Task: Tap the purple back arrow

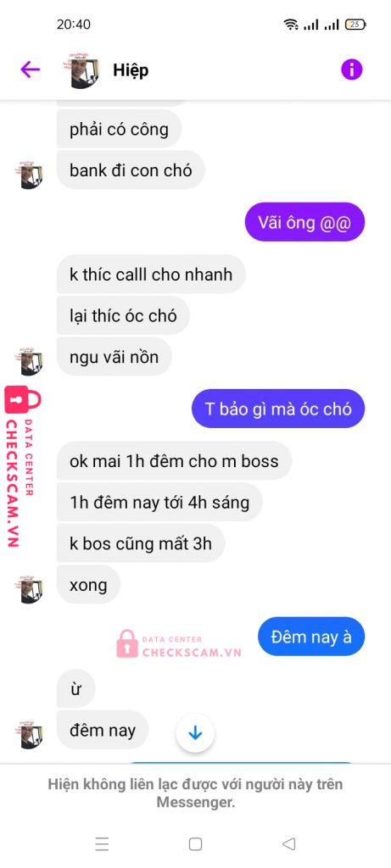Action: pyautogui.click(x=30, y=70)
